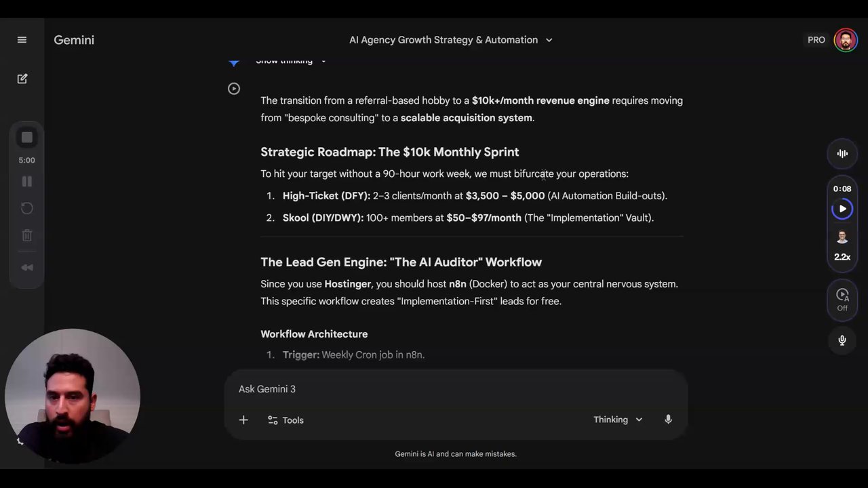868x488 pixels.
Task: Click the bold "Hostinger" text
Action: 348,284
